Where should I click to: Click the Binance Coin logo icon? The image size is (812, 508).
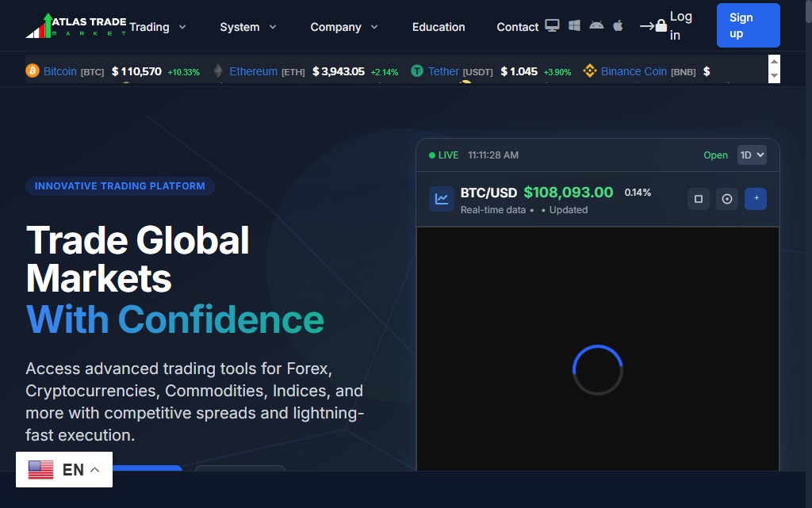click(589, 71)
